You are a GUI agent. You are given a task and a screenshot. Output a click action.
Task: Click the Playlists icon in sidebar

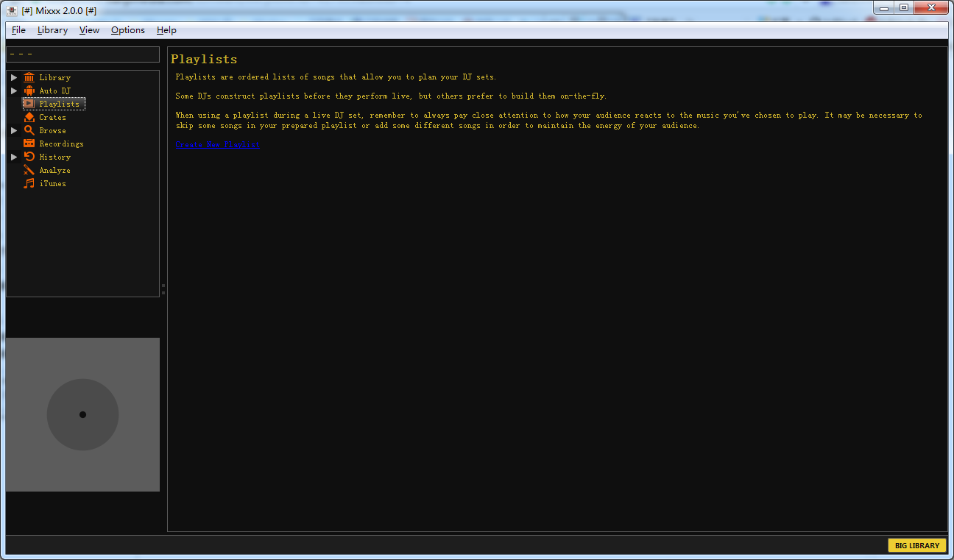[x=29, y=104]
